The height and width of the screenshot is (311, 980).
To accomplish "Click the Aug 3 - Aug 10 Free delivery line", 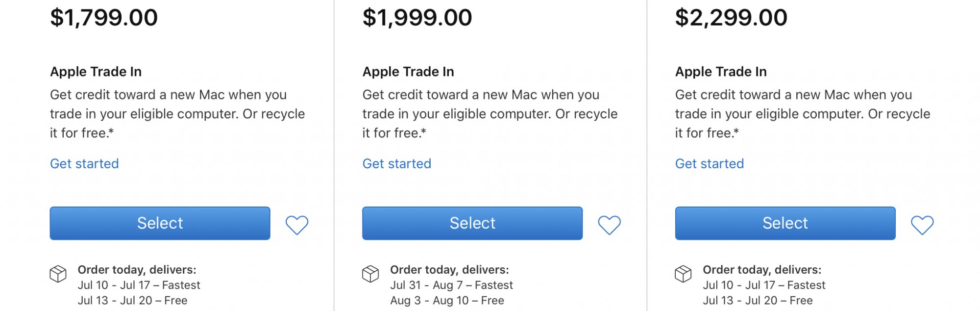I will click(x=447, y=300).
